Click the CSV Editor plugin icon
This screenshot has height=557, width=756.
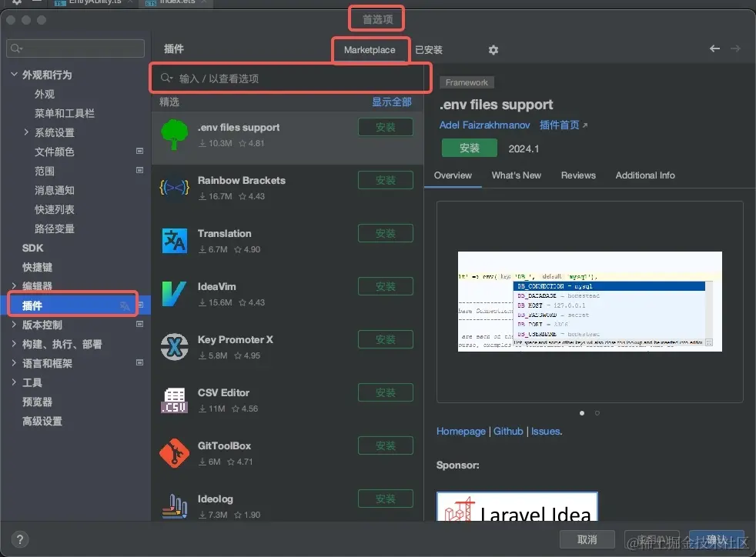(x=174, y=400)
